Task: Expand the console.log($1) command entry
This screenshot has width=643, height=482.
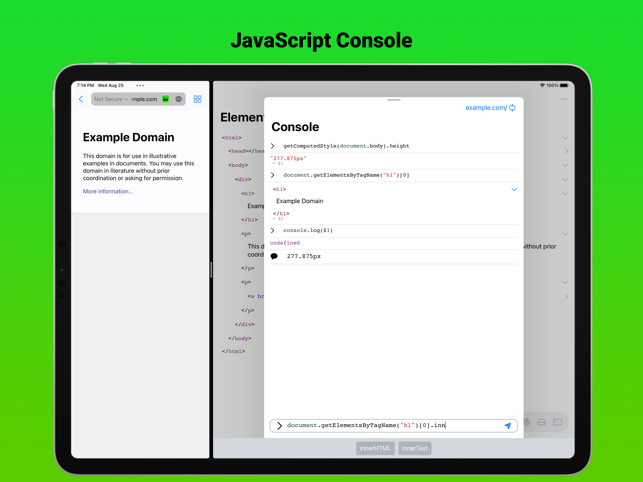Action: click(x=273, y=230)
